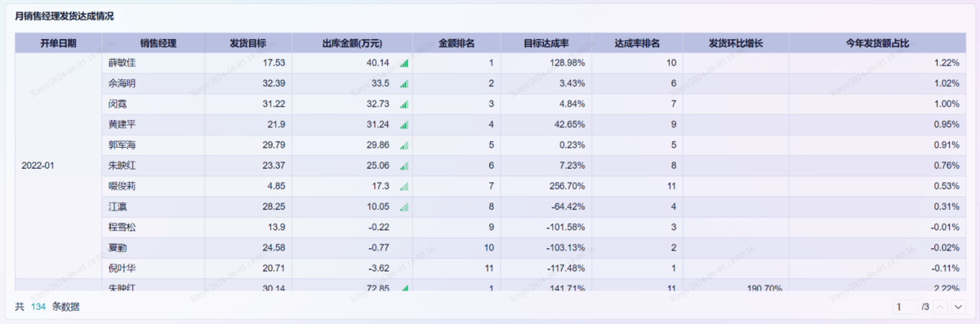Click the 4.84% achievement rate cell
This screenshot has height=324, width=980.
point(546,104)
